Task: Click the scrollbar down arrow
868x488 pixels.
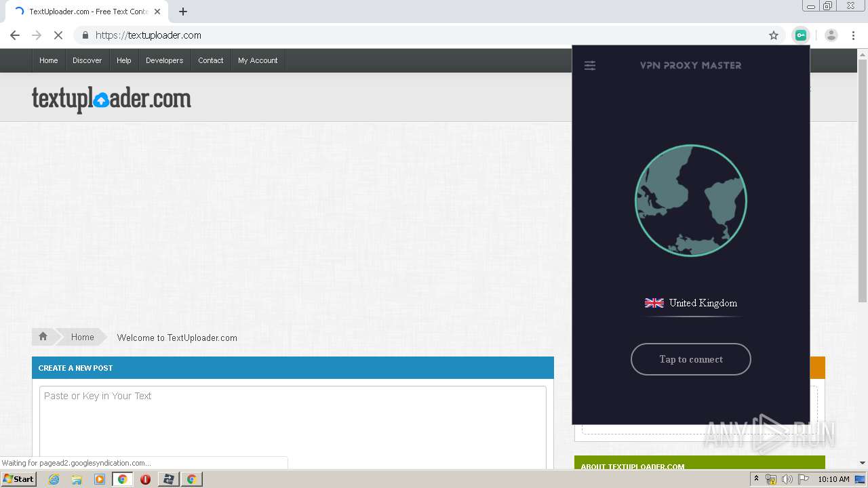Action: 863,463
